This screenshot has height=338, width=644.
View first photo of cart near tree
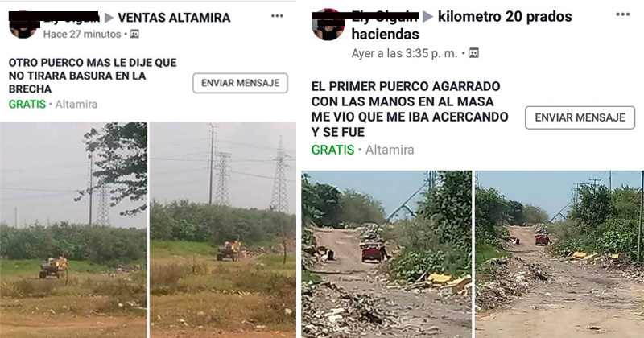pyautogui.click(x=73, y=229)
